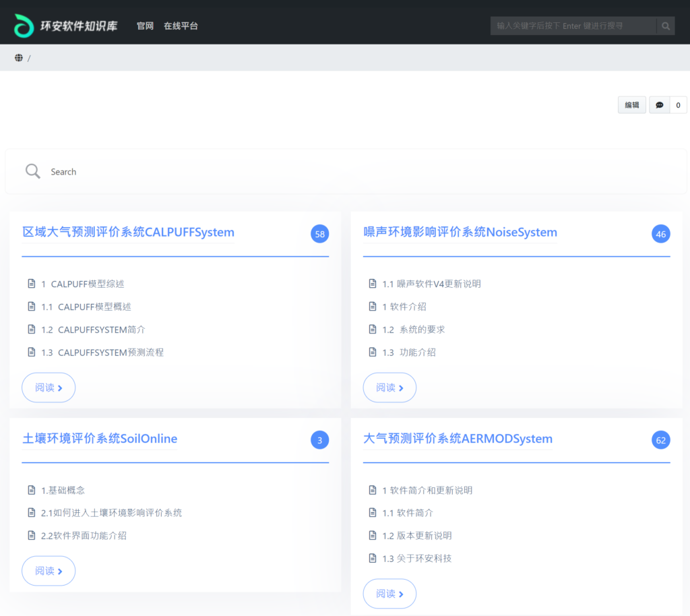
Task: Click the 58 count badge for CALPUFFSystem
Action: 319,234
